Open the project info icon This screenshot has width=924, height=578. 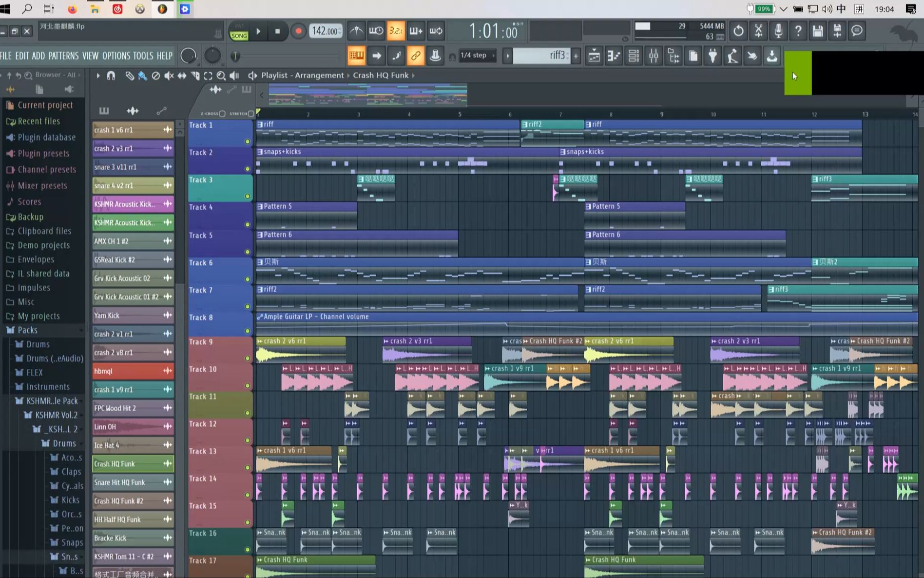(x=693, y=56)
